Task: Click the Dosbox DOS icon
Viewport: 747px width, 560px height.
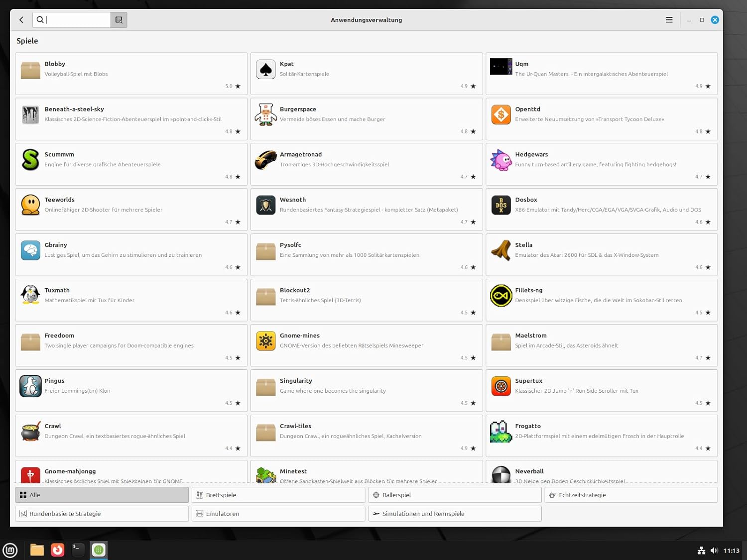Action: (x=501, y=205)
